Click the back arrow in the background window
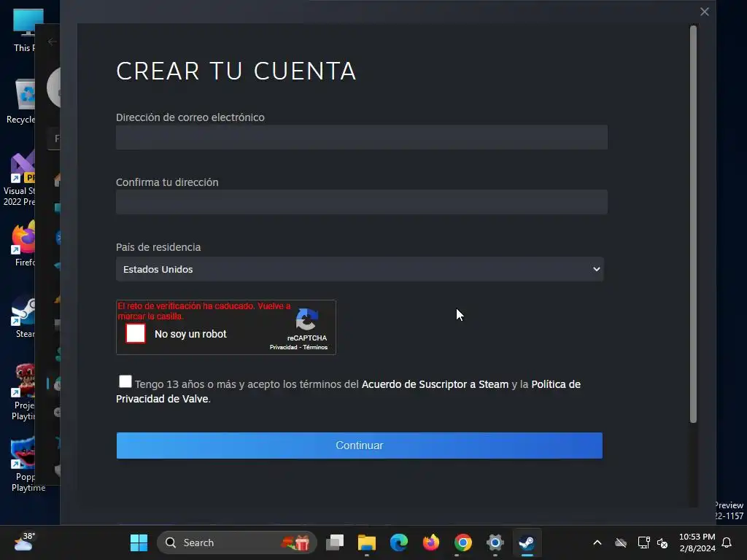Image resolution: width=747 pixels, height=560 pixels. pos(53,42)
